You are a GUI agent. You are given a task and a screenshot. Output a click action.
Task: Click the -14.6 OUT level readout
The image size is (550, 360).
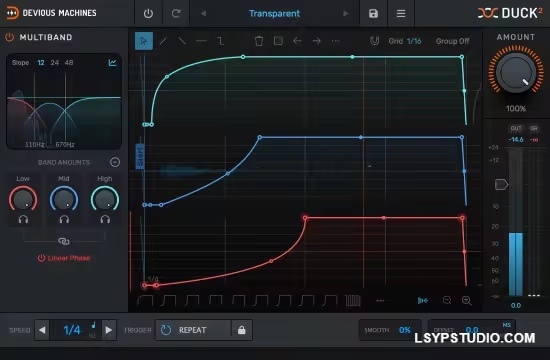(516, 140)
